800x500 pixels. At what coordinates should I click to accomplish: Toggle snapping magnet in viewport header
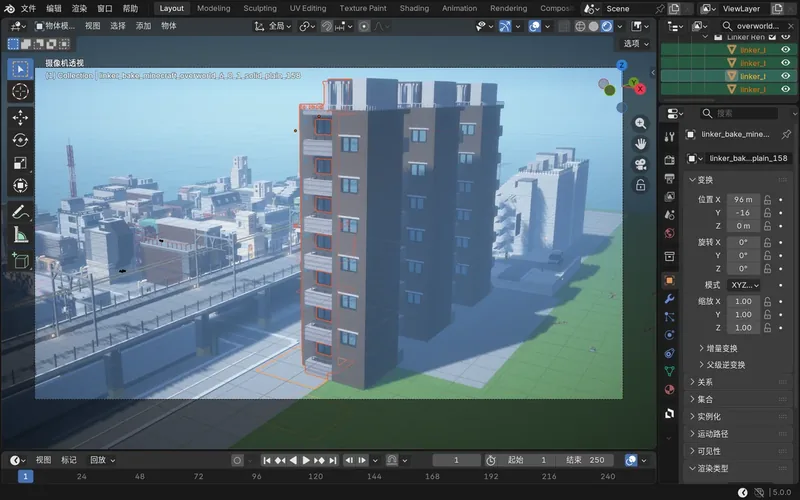point(327,26)
